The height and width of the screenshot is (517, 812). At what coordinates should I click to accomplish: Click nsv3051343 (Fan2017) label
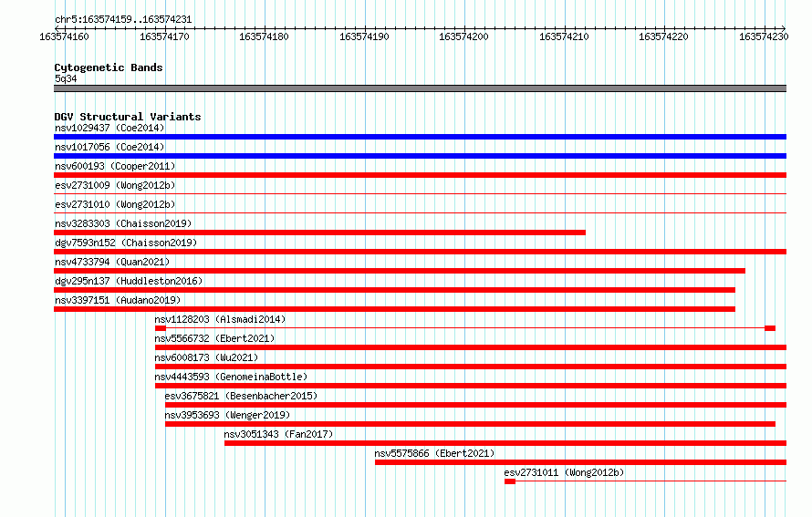(x=278, y=434)
